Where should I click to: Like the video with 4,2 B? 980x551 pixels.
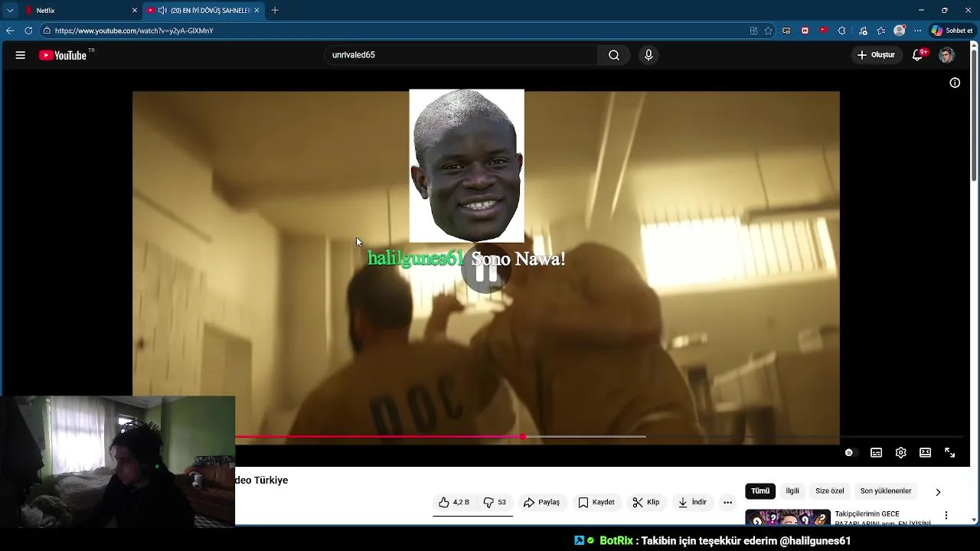click(454, 503)
